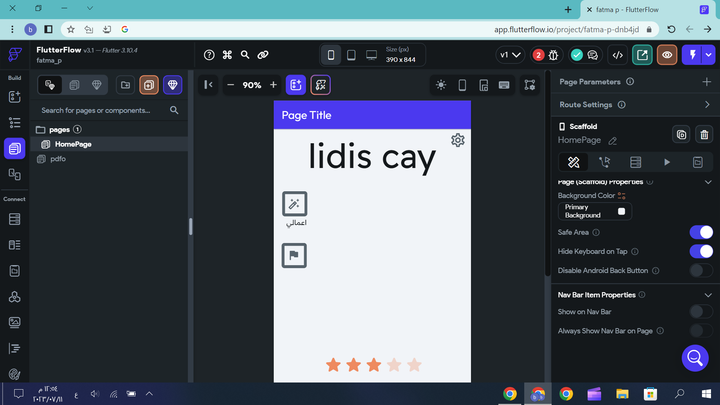
Task: Open the v1 version dropdown
Action: (509, 55)
